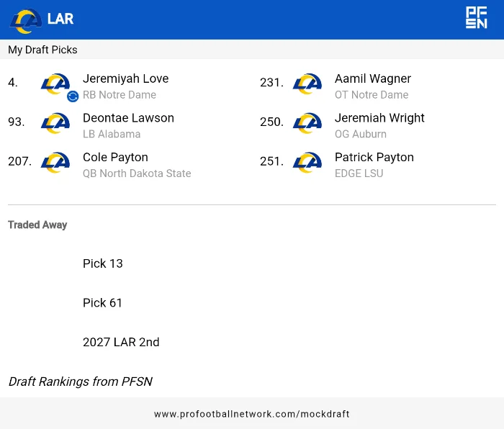Click Rams logo next to pick 4
Viewport: 504px width, 429px height.
pyautogui.click(x=55, y=83)
